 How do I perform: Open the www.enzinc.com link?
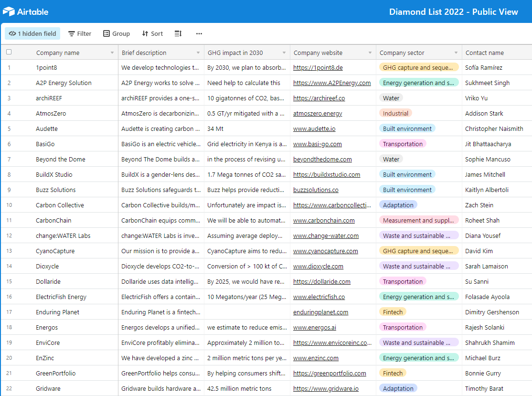click(316, 358)
